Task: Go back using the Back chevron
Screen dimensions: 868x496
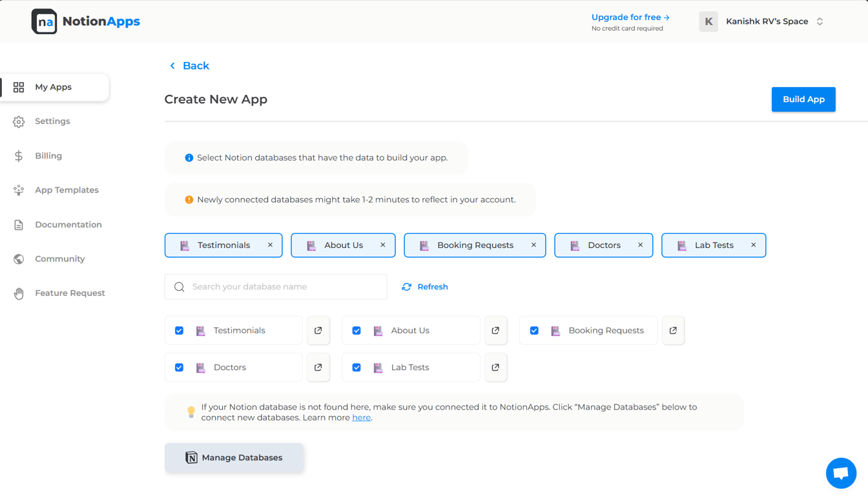Action: coord(172,66)
